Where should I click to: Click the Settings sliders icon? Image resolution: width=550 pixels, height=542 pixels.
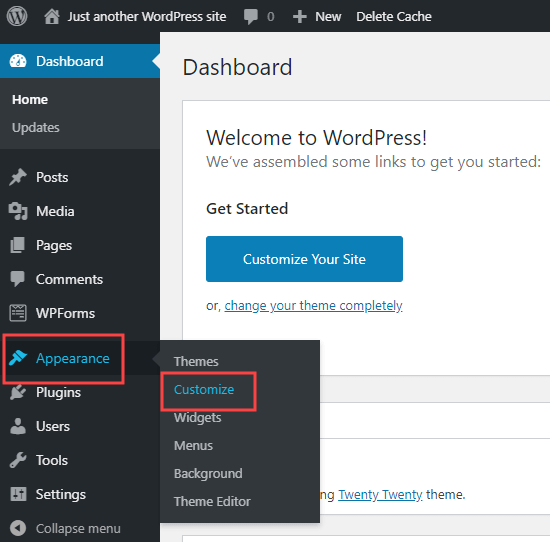tap(18, 494)
